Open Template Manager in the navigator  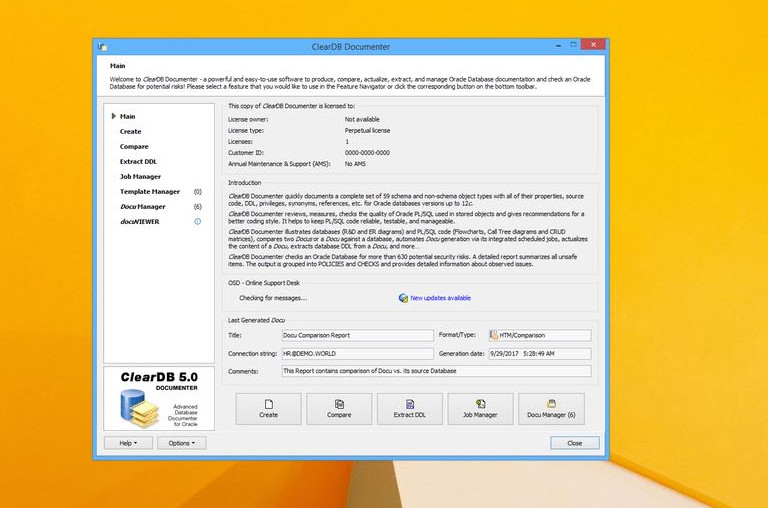point(150,192)
